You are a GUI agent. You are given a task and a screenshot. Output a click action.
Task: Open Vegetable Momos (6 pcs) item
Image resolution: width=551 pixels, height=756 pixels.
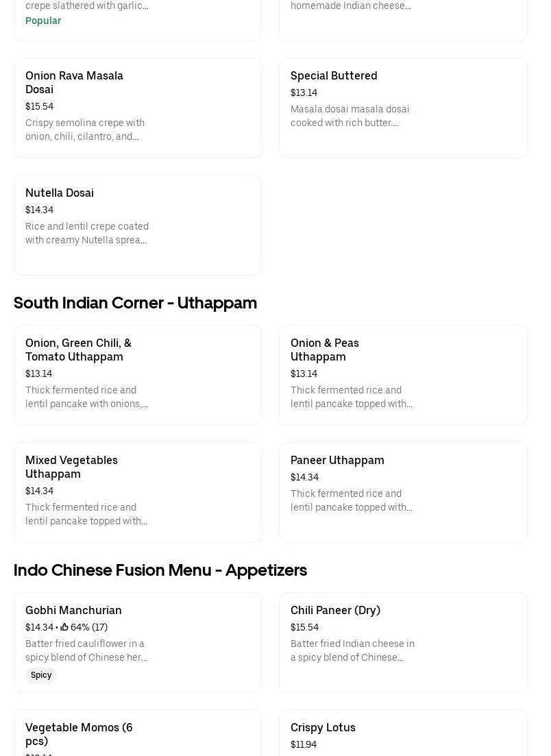pos(79,733)
